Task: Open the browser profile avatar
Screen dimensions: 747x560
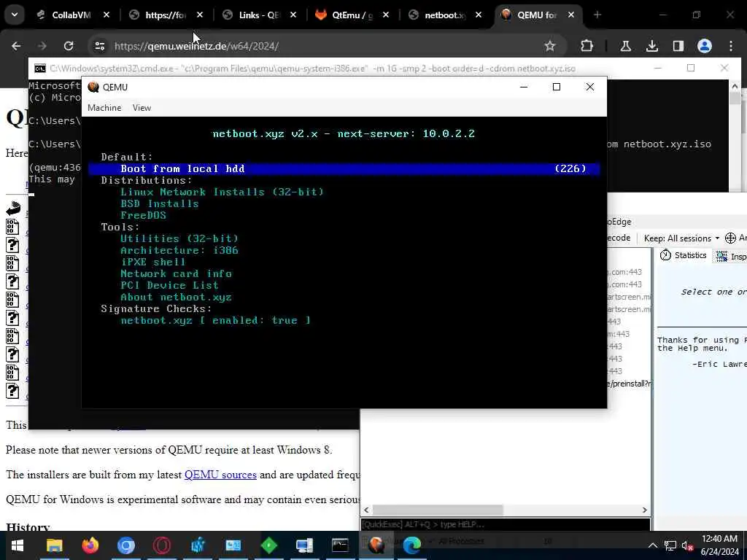Action: point(705,46)
